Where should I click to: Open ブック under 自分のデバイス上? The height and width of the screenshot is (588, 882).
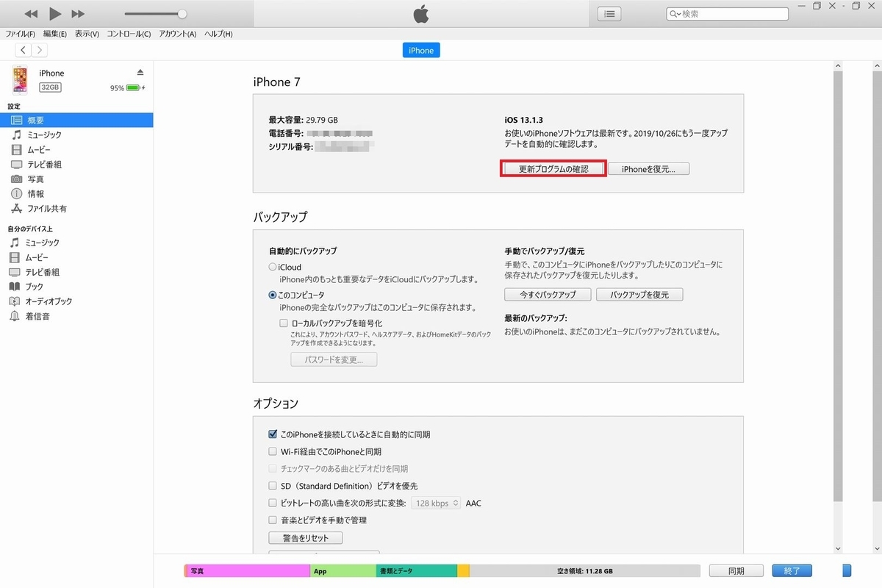[x=38, y=287]
